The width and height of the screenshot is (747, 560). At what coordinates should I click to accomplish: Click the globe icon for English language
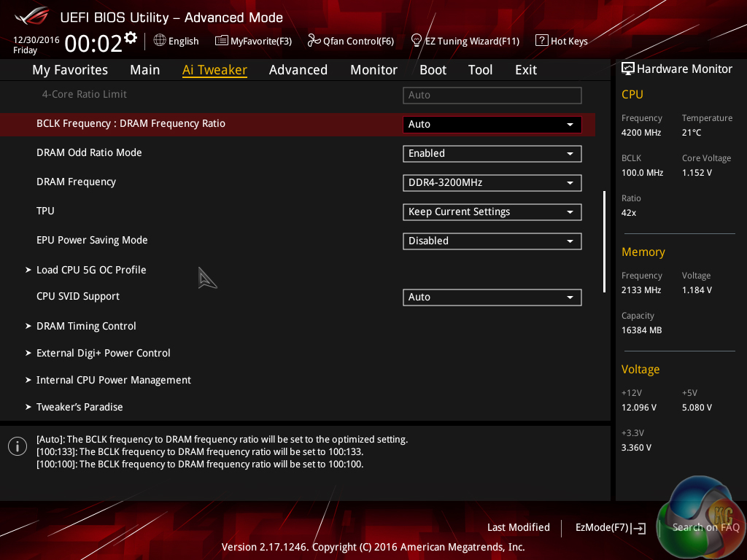(x=160, y=41)
